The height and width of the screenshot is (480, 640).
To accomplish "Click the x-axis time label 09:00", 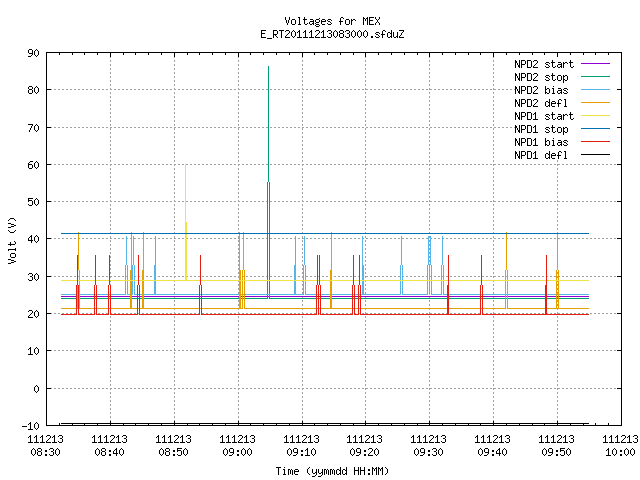I will 238,453.
